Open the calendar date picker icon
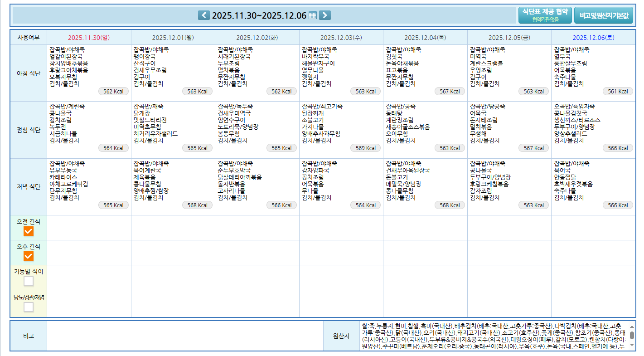This screenshot has height=356, width=644. point(313,15)
